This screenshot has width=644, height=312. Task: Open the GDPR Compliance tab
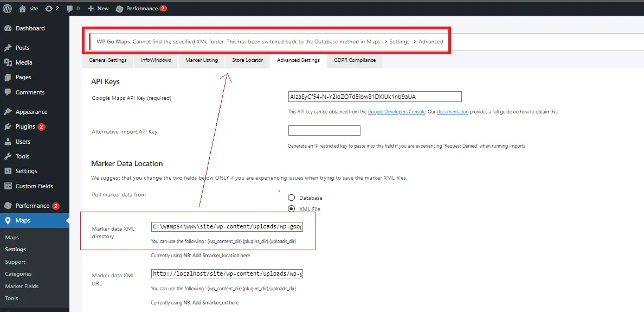point(355,60)
